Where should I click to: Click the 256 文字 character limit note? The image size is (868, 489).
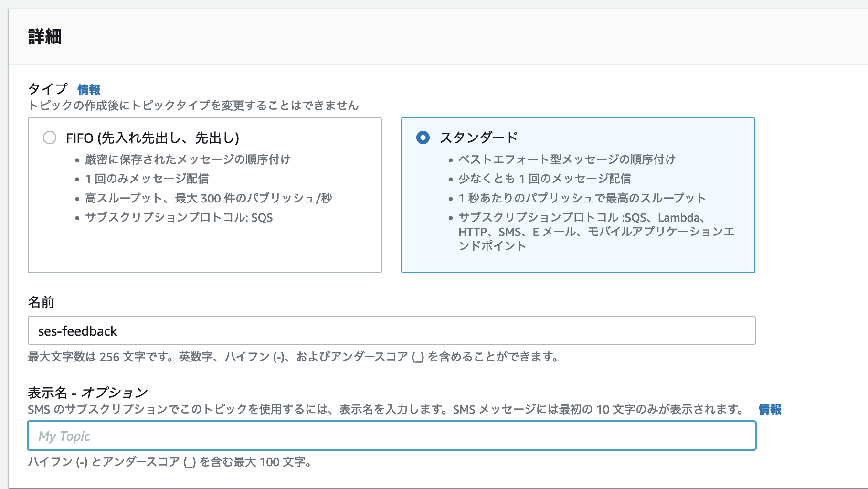(293, 356)
